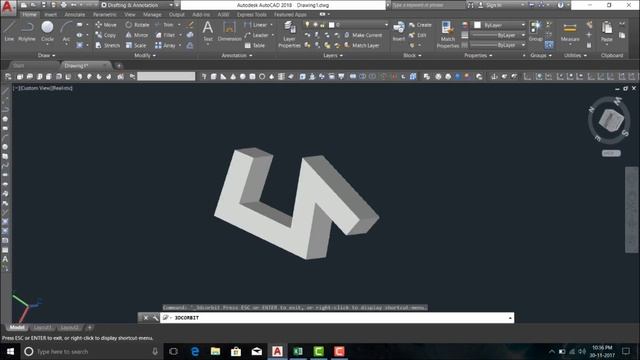Expand the Annotation panel
640x360 pixels.
[x=237, y=56]
